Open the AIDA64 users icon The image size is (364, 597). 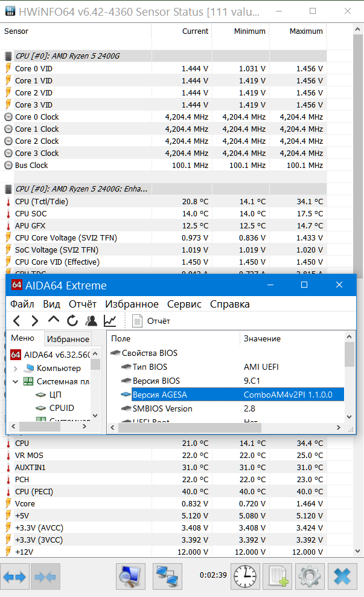coord(91,321)
